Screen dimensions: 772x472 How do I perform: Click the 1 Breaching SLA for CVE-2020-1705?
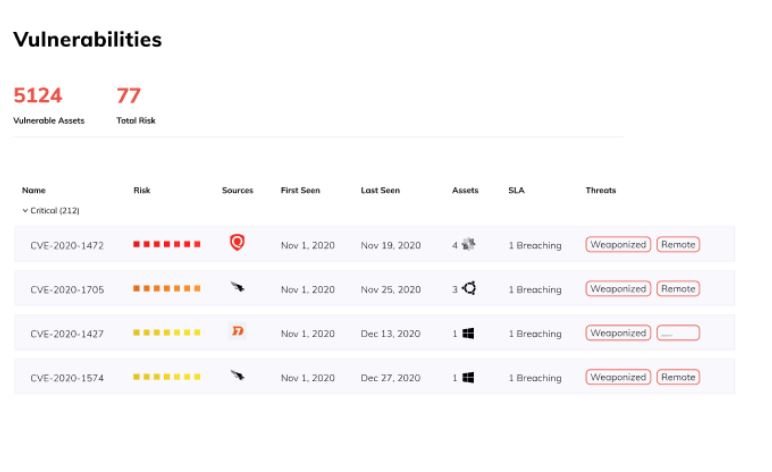pyautogui.click(x=535, y=290)
